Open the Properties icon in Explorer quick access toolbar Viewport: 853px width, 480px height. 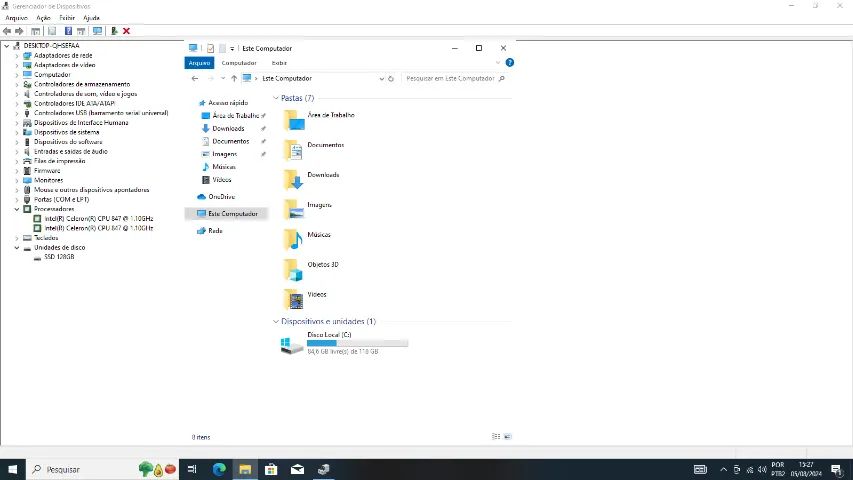211,48
